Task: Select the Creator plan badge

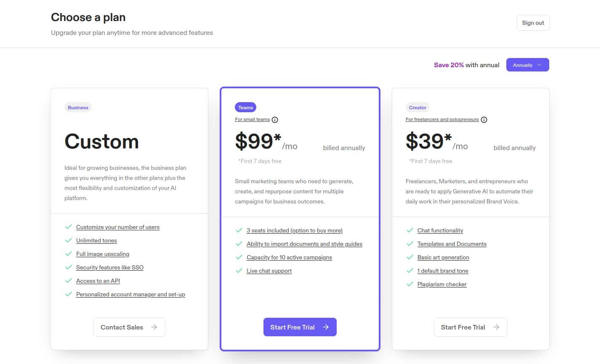Action: [418, 108]
